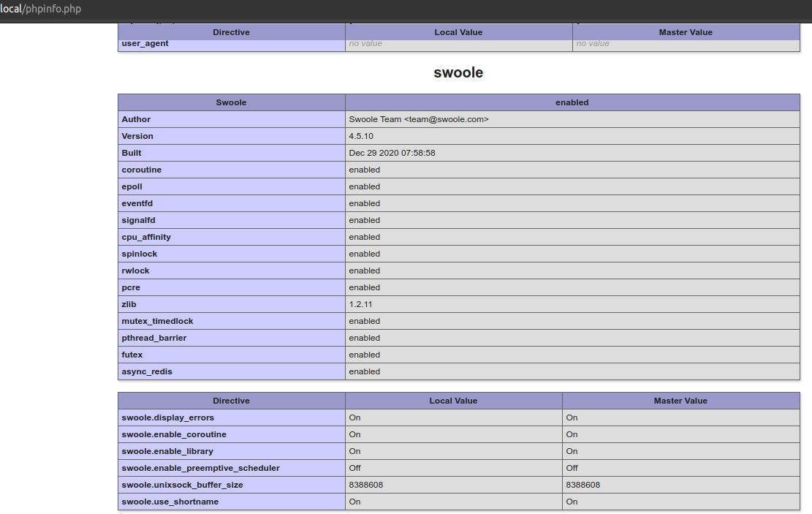Click the enabled header cell beside Swoole
Screen dimensions: 812x514
pos(572,102)
